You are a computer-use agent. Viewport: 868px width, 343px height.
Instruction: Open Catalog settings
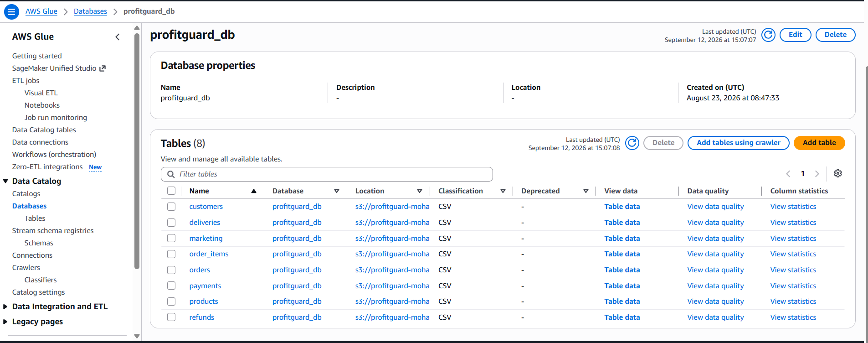click(38, 292)
